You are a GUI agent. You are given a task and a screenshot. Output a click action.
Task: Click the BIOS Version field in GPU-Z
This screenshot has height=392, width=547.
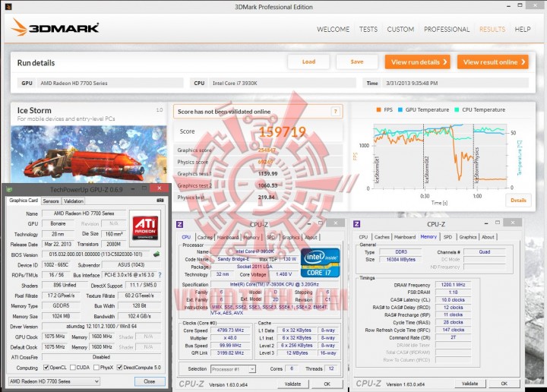tap(96, 254)
